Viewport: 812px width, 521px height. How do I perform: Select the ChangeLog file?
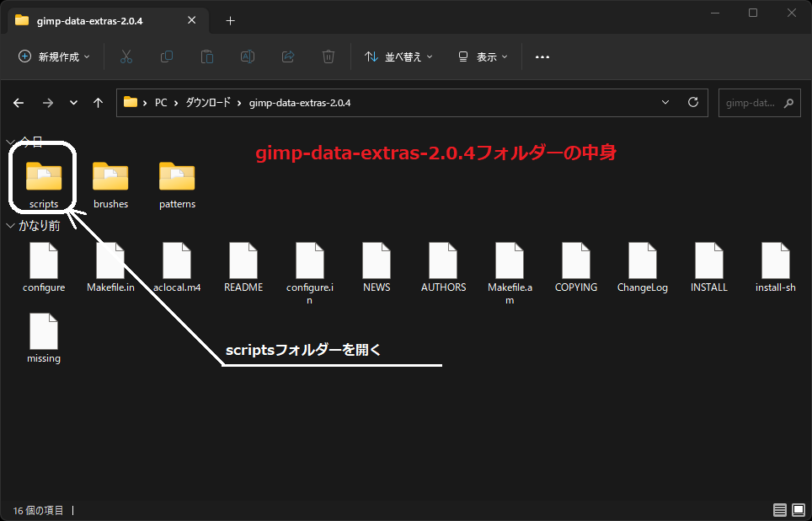pos(642,267)
